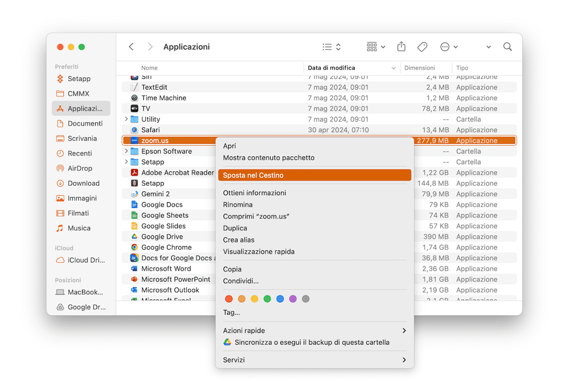Image resolution: width=588 pixels, height=381 pixels.
Task: Choose Ottieni informazioni
Action: [314, 193]
